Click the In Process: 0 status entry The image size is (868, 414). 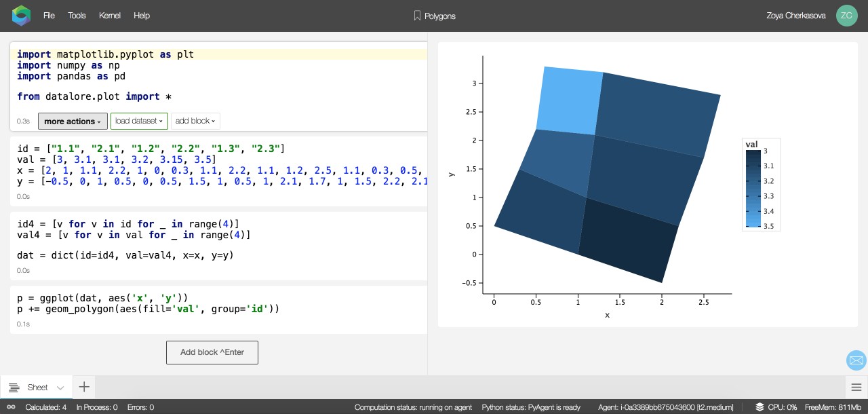pyautogui.click(x=97, y=407)
